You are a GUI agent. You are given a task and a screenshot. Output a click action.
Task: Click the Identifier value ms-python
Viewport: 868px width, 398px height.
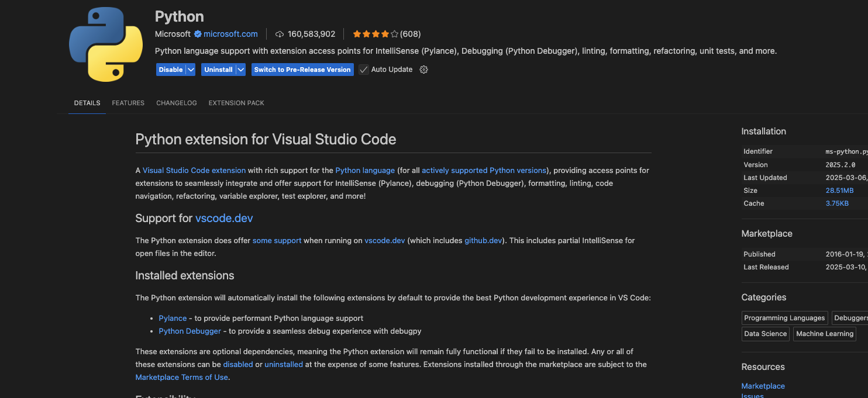pyautogui.click(x=846, y=151)
